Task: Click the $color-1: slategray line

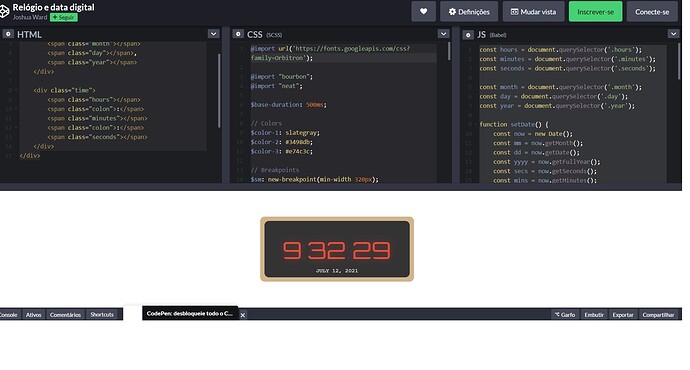Action: click(285, 132)
